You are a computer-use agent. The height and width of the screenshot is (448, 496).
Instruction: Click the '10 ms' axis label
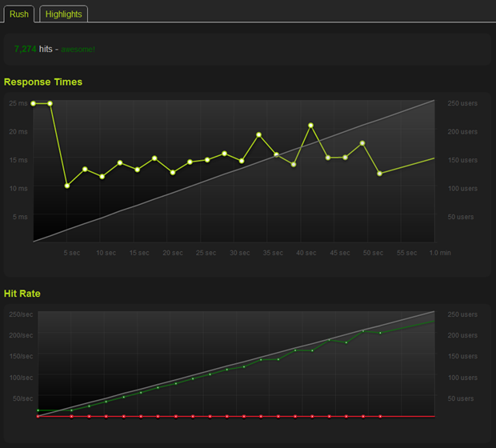click(x=18, y=189)
